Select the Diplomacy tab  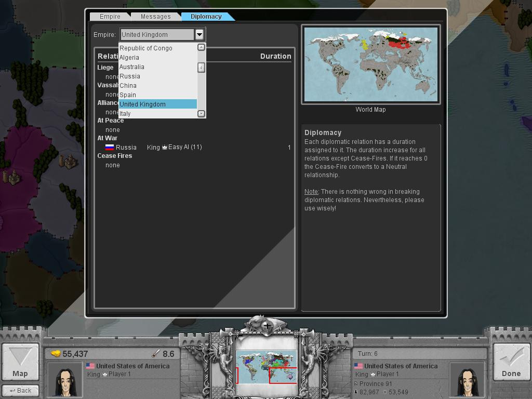point(206,16)
